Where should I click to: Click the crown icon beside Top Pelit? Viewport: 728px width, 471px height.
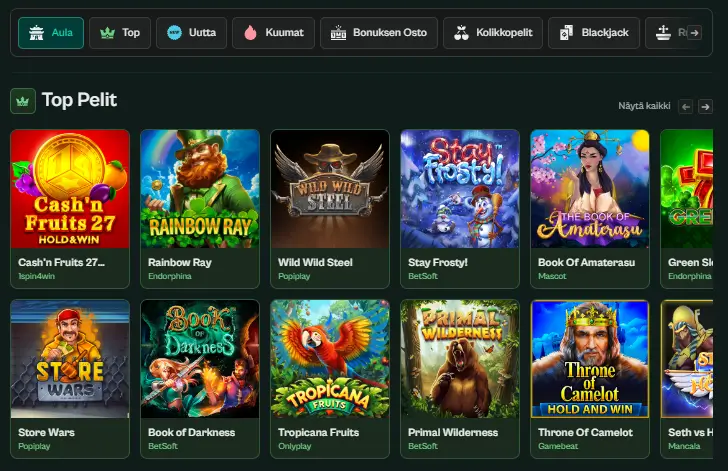[23, 101]
